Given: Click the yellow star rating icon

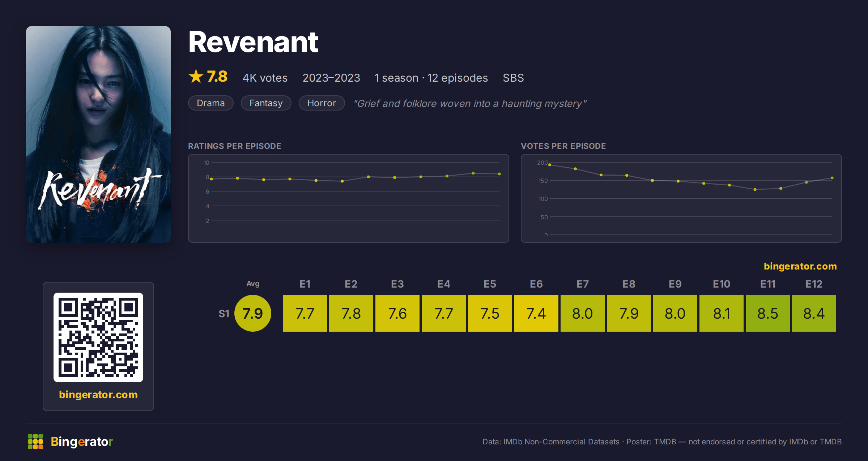Looking at the screenshot, I should [x=196, y=77].
